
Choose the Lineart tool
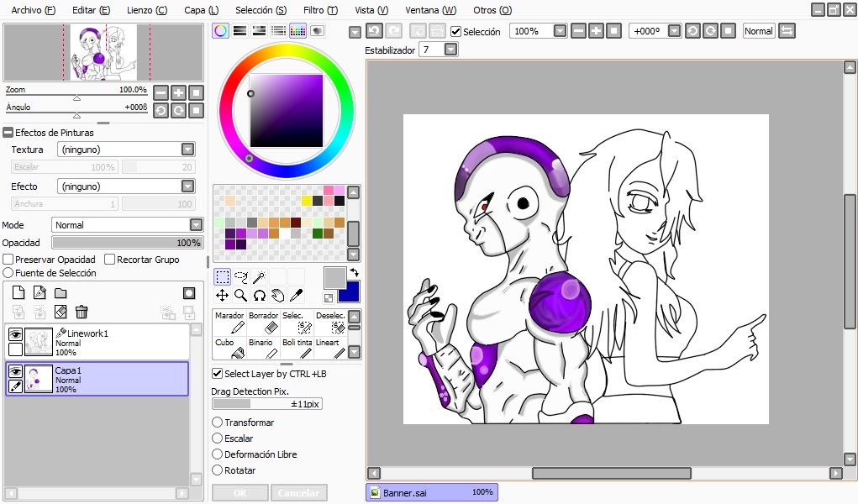click(x=330, y=348)
